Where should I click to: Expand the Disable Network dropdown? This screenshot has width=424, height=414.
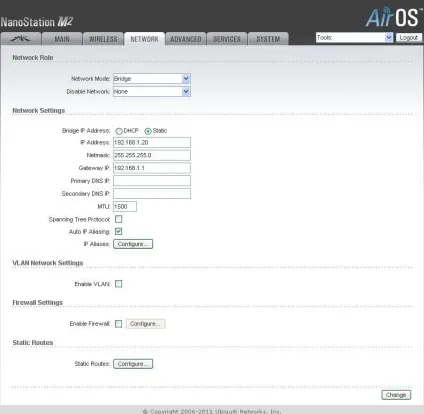pyautogui.click(x=152, y=92)
